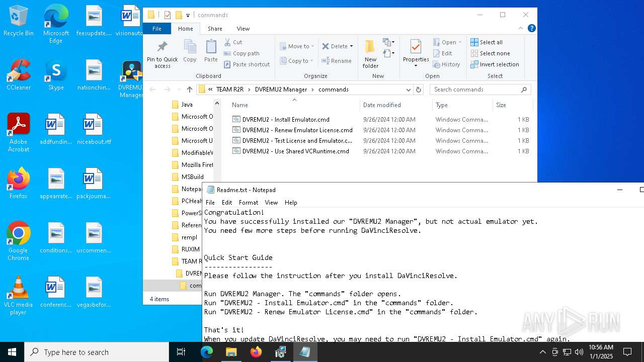The width and height of the screenshot is (644, 362).
Task: Open Skype desktop shortcut
Action: click(56, 75)
